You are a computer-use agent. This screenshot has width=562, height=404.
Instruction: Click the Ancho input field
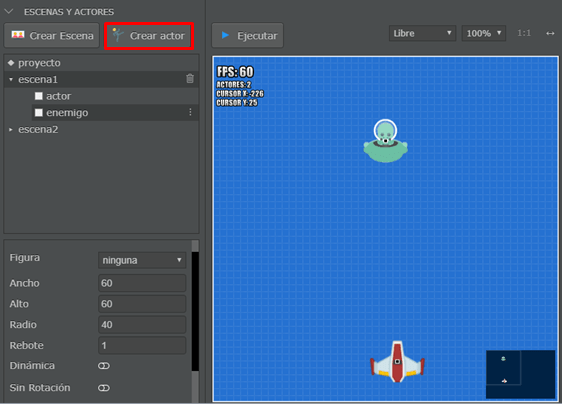tap(142, 283)
